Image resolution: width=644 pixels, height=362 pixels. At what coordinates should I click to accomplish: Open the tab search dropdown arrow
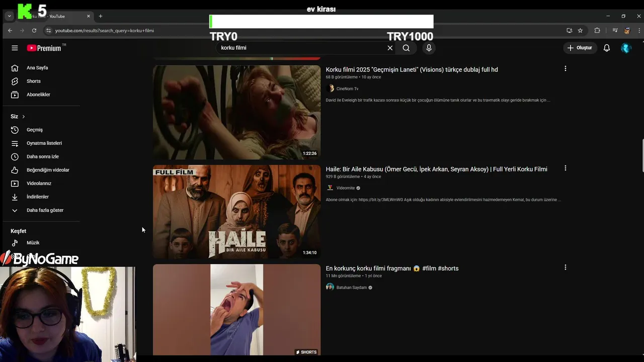tap(9, 16)
